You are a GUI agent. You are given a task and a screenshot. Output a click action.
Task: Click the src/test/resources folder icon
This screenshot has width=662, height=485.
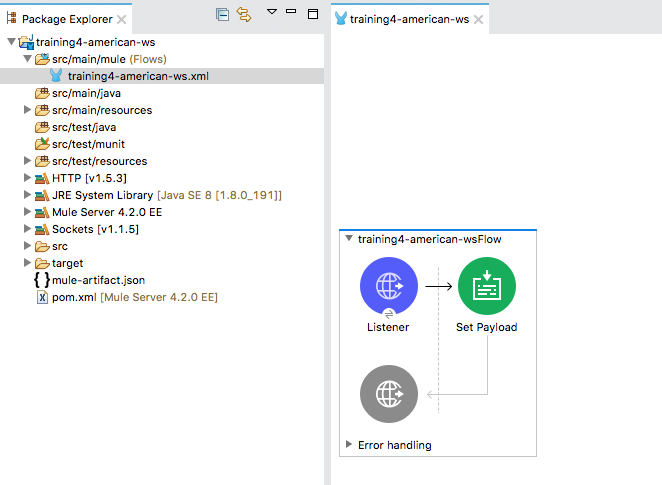42,161
